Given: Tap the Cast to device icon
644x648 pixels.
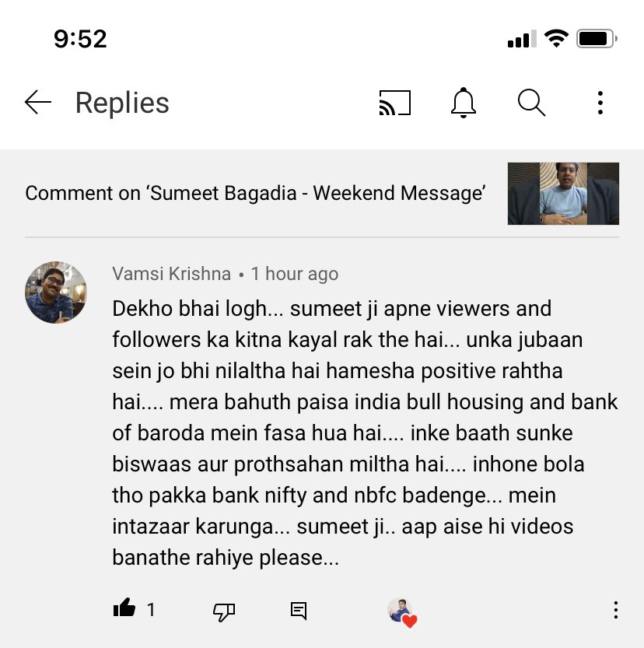Looking at the screenshot, I should coord(395,103).
